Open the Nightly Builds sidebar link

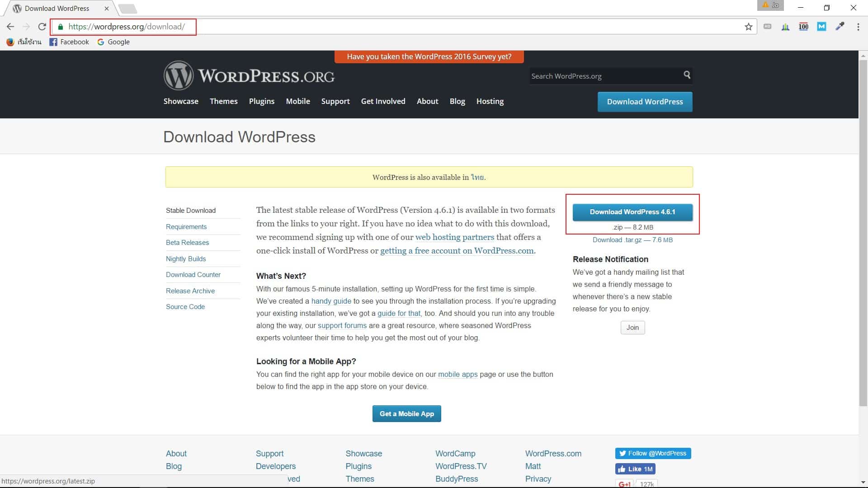[x=186, y=259]
